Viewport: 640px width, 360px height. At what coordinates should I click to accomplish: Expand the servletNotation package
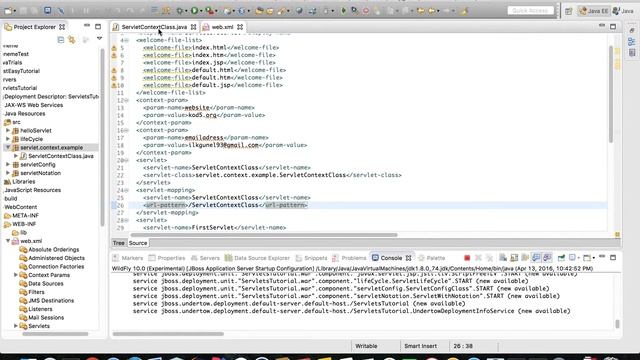[x=8, y=173]
